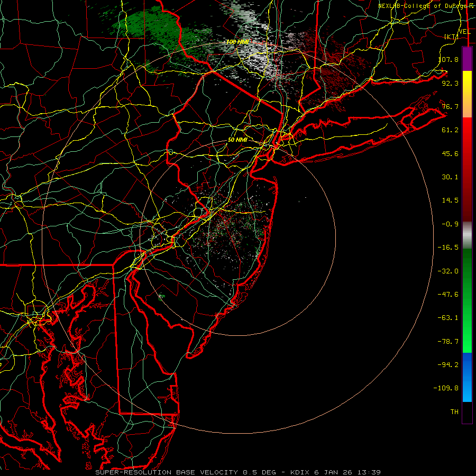Click the 76.7 scale value

(x=450, y=106)
